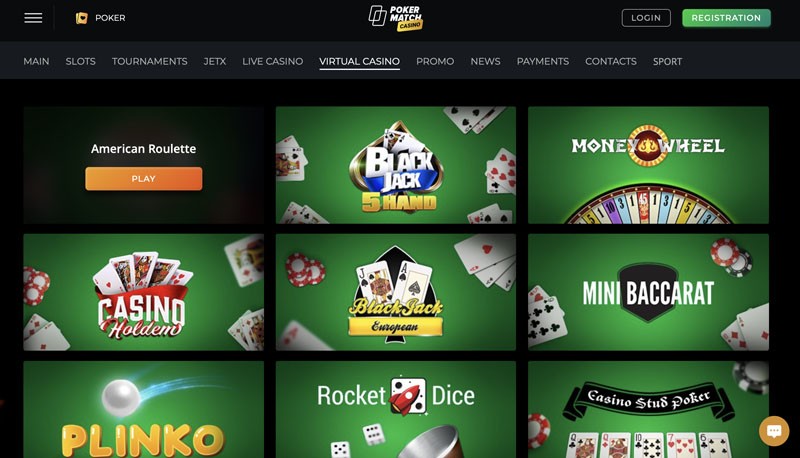Open the Promo page

click(x=435, y=61)
